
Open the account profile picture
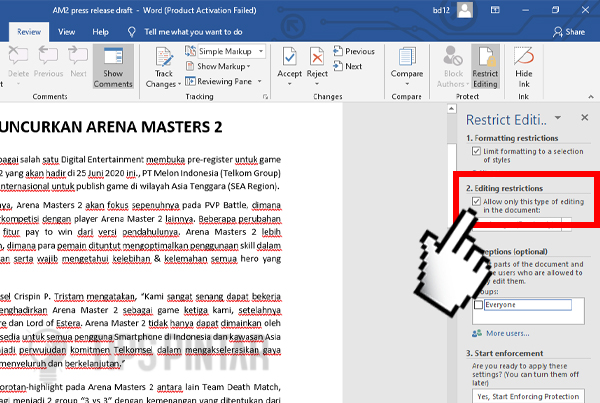tap(465, 10)
